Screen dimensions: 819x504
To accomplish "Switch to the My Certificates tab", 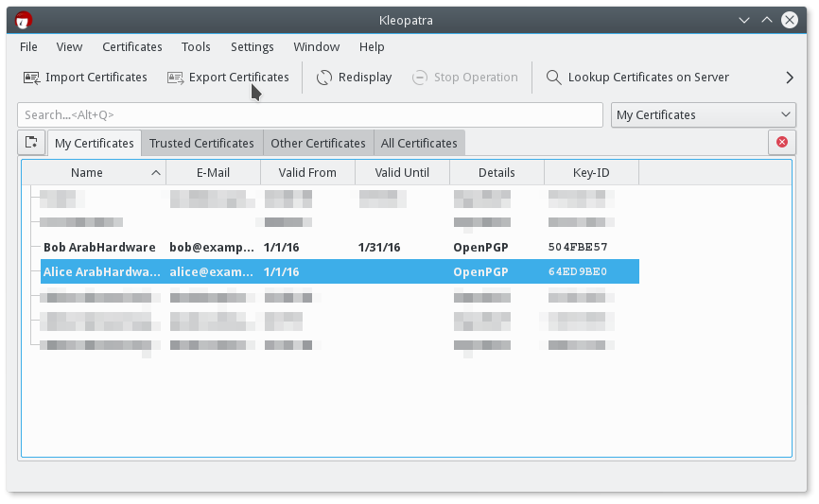I will tap(95, 143).
